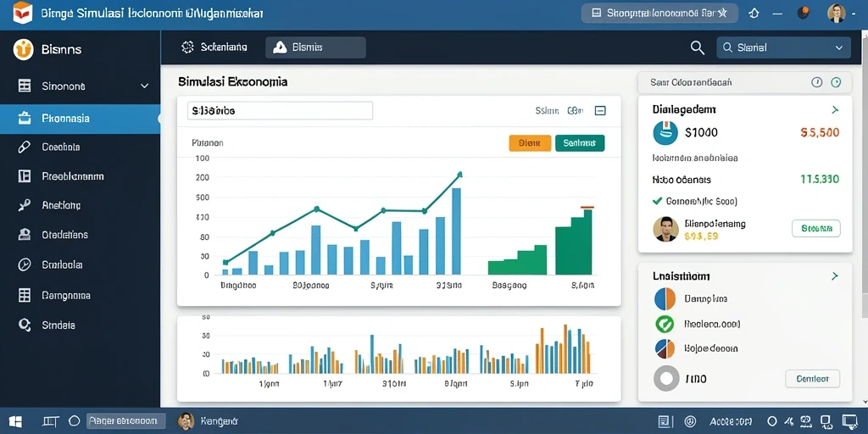Image resolution: width=868 pixels, height=434 pixels.
Task: Click the minimize square icon on chart card
Action: tap(600, 111)
